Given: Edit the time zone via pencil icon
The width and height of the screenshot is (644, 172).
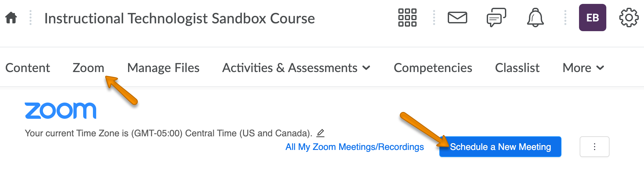Looking at the screenshot, I should (320, 133).
